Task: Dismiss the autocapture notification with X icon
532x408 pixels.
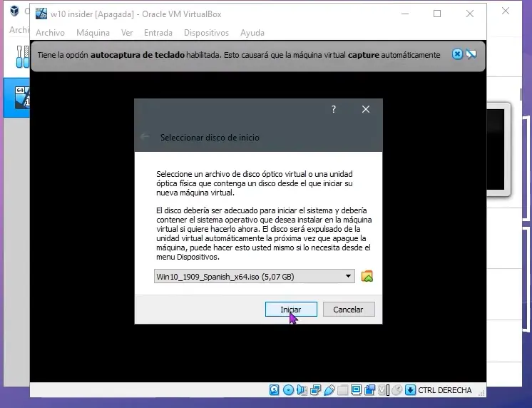Action: 457,54
